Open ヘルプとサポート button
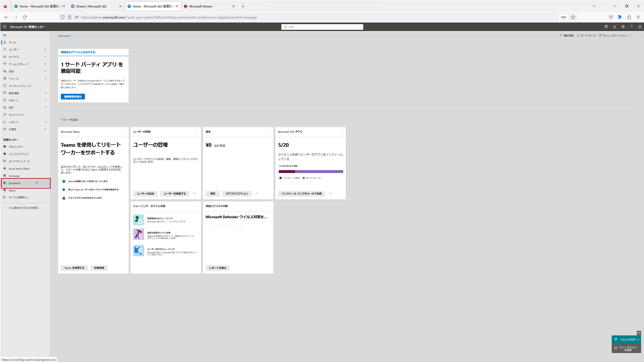Viewport: 644px width, 362px height. (626, 339)
